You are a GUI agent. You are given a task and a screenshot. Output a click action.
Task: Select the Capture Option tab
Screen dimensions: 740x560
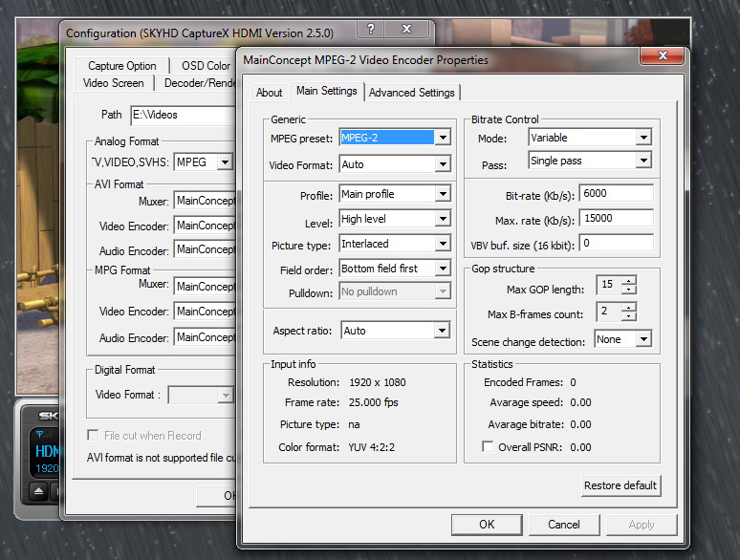coord(122,66)
